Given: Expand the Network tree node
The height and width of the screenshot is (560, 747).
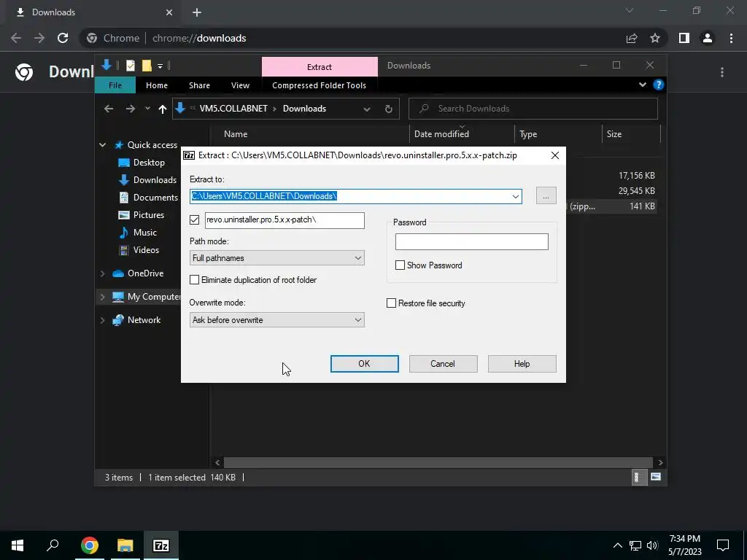Looking at the screenshot, I should click(102, 320).
